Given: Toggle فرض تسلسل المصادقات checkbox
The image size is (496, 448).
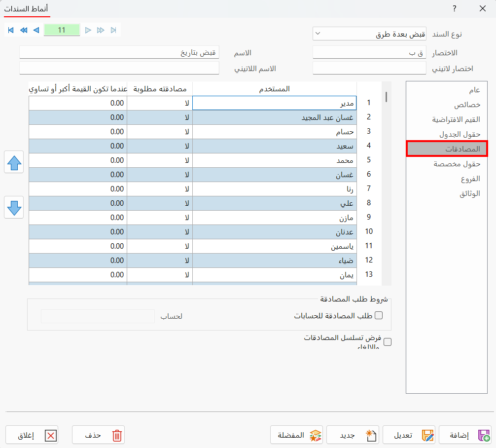Looking at the screenshot, I should tap(388, 342).
